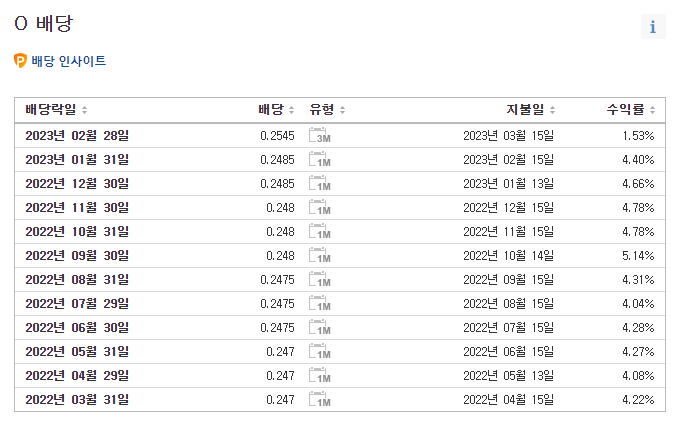
Task: Sort by 유형 column header
Action: click(x=327, y=110)
